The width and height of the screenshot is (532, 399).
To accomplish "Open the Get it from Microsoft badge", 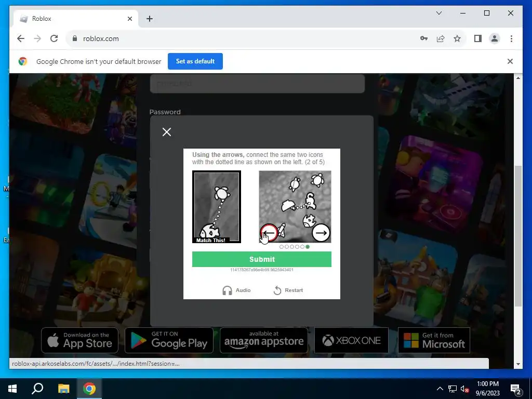I will pos(434,340).
